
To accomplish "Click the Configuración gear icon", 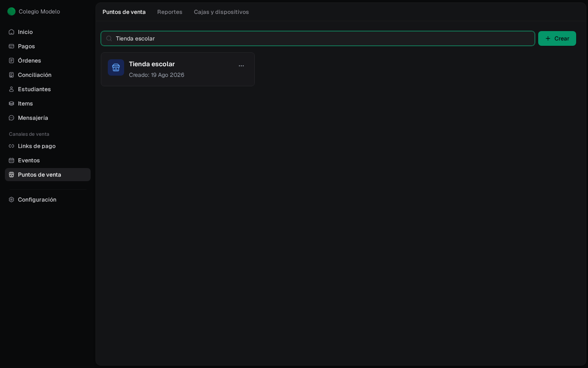I will click(11, 200).
